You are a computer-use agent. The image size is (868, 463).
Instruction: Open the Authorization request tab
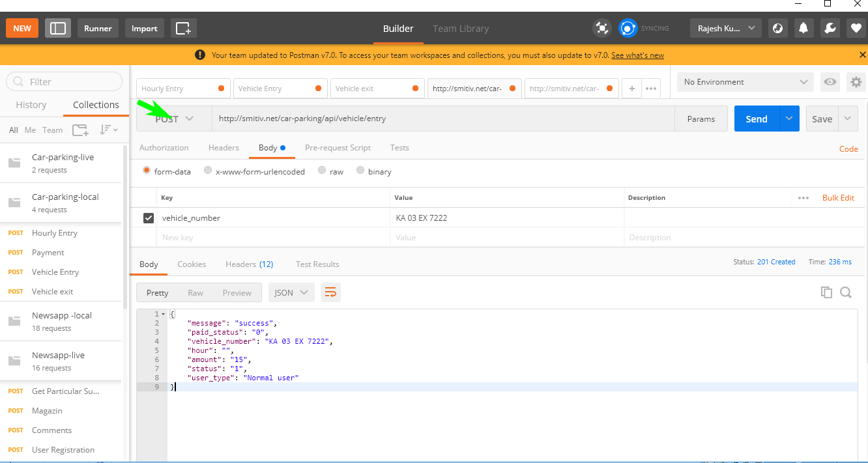pos(164,148)
